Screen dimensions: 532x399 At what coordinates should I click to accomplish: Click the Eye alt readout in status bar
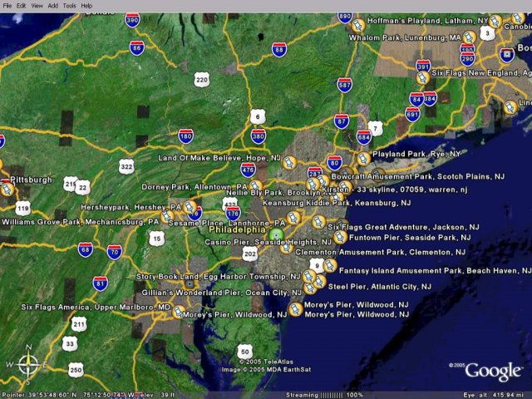pos(493,395)
